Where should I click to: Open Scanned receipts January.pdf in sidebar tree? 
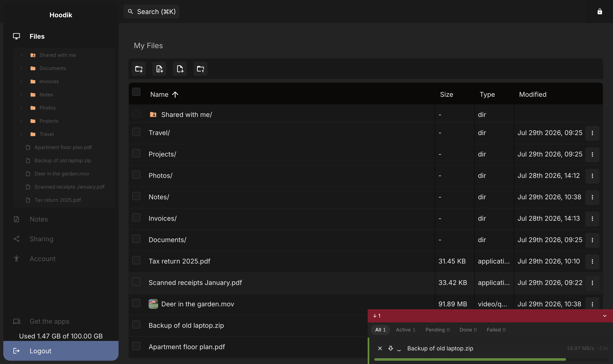(x=69, y=187)
